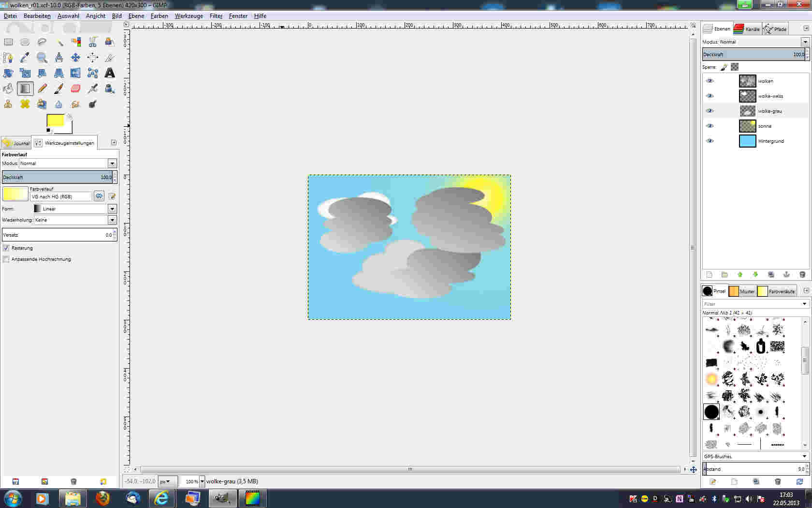Switch to the Kanäle tab
Image resolution: width=812 pixels, height=508 pixels.
[747, 29]
